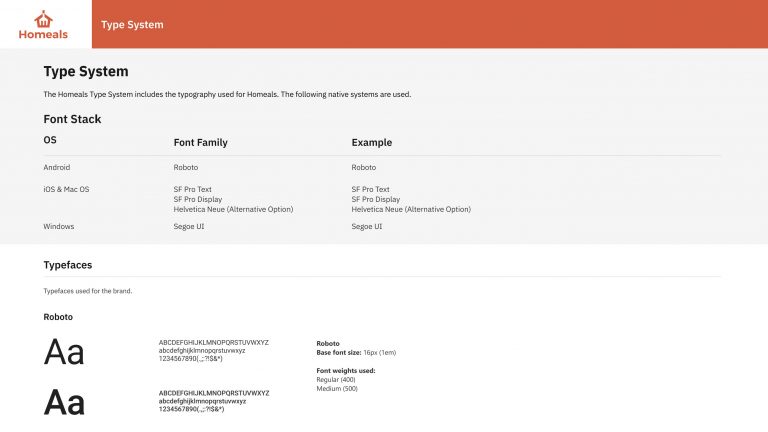Screen dimensions: 768x432
Task: Select the Type System header title
Action: (x=132, y=24)
